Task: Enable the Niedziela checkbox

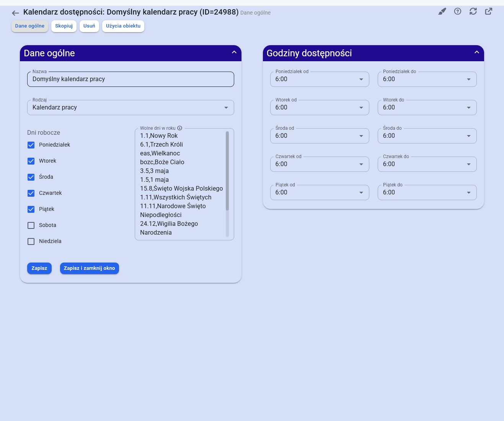Action: (x=31, y=242)
